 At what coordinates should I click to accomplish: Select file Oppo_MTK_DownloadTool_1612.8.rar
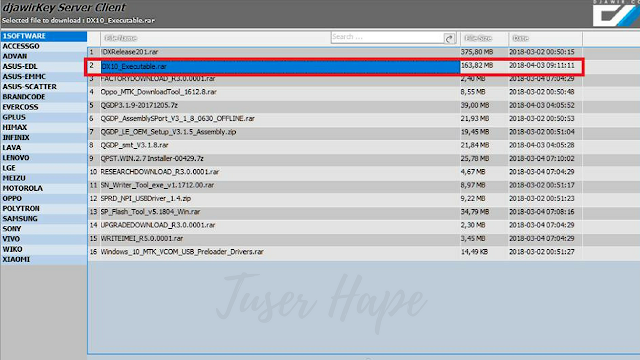[x=159, y=92]
